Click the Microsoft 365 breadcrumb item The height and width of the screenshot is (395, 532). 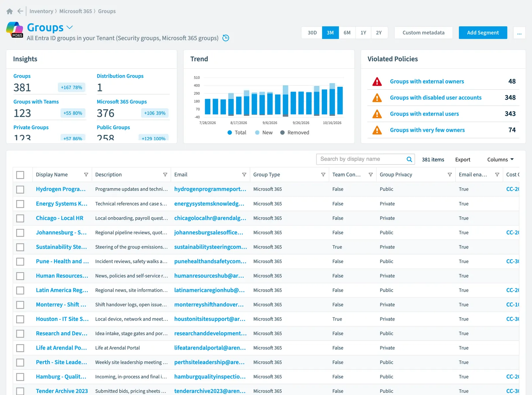(75, 11)
